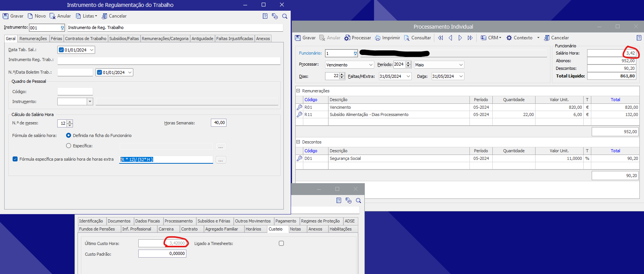
Task: Click the key icon of row R01
Action: pos(299,107)
